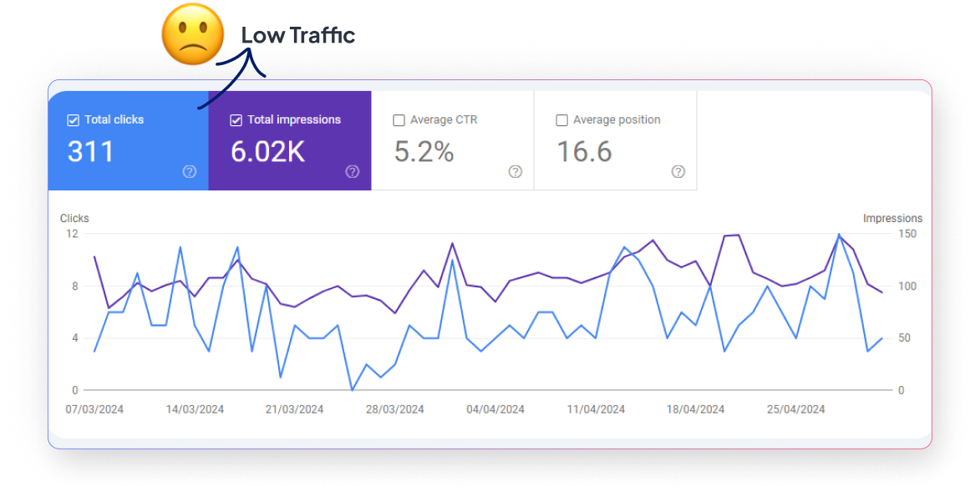Select the 6.02K impressions value
Screen dimensions: 980x497
[267, 152]
